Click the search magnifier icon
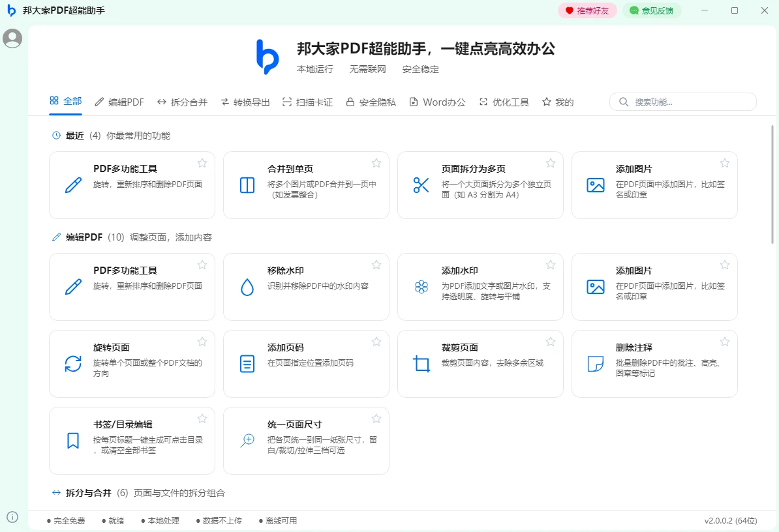The width and height of the screenshot is (779, 532). [x=624, y=102]
